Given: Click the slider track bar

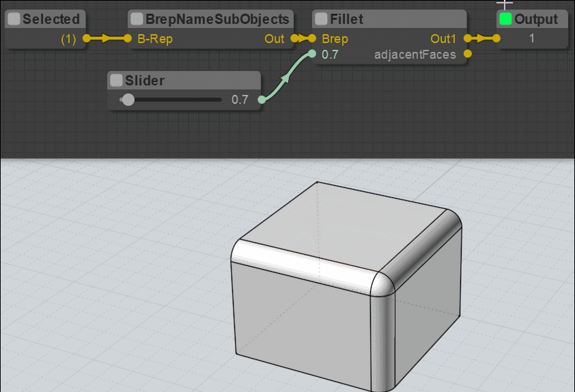Looking at the screenshot, I should 171,100.
